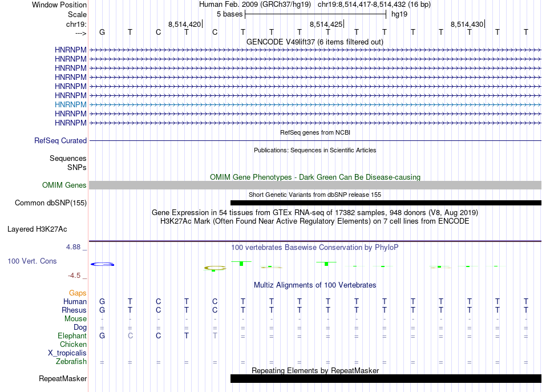Image resolution: width=542 pixels, height=392 pixels.
Task: Open the H3K27Ac Mark ENCODE track title
Action: pyautogui.click(x=315, y=221)
